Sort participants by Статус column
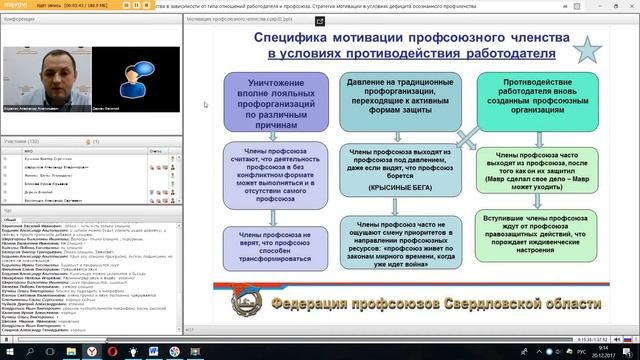The height and width of the screenshot is (360, 640). coord(156,151)
